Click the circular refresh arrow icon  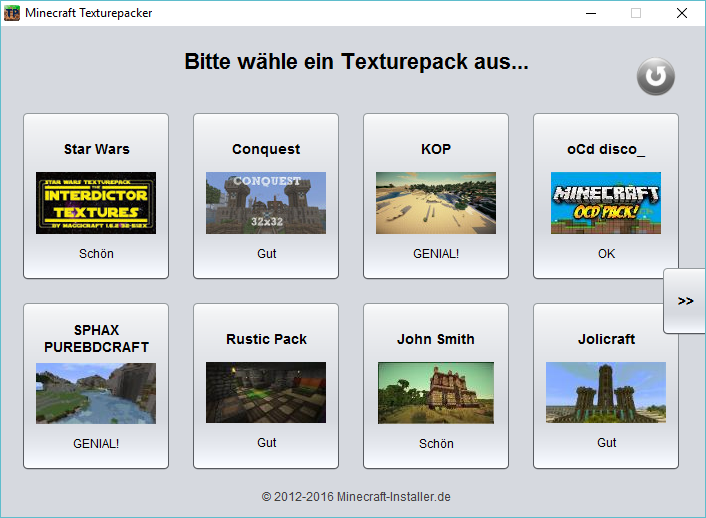[656, 76]
